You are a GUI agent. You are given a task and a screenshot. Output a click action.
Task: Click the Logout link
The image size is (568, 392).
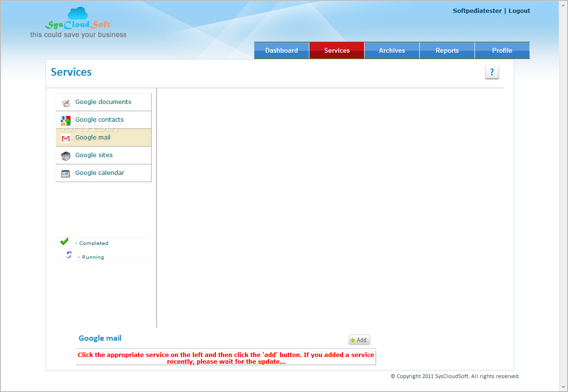tap(519, 11)
